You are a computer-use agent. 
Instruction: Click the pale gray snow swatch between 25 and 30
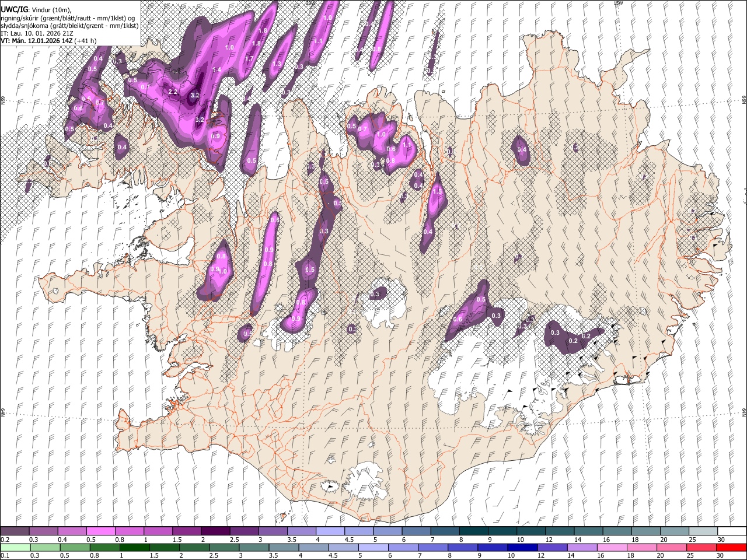704,531
